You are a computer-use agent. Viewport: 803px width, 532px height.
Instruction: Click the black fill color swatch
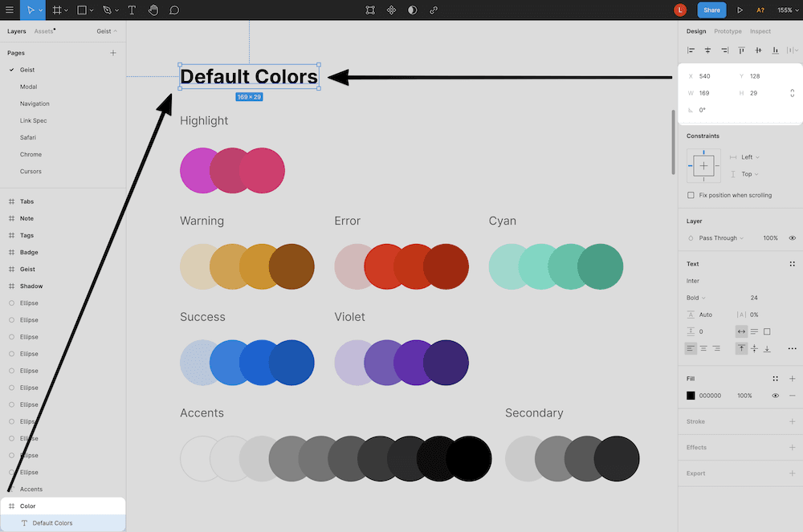coord(691,396)
